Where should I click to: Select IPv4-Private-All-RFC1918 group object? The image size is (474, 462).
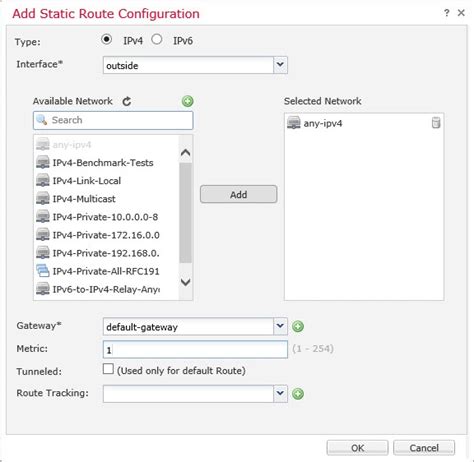coord(106,271)
